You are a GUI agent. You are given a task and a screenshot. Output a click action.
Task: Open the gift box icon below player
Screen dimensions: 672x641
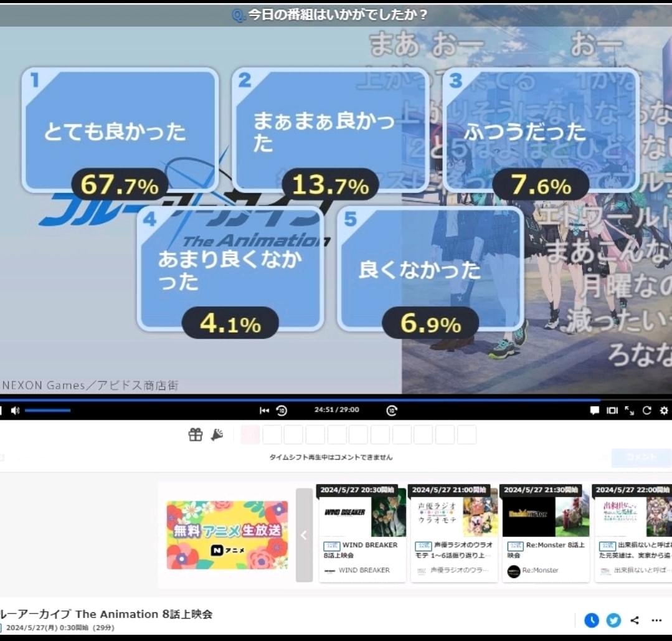coord(196,435)
